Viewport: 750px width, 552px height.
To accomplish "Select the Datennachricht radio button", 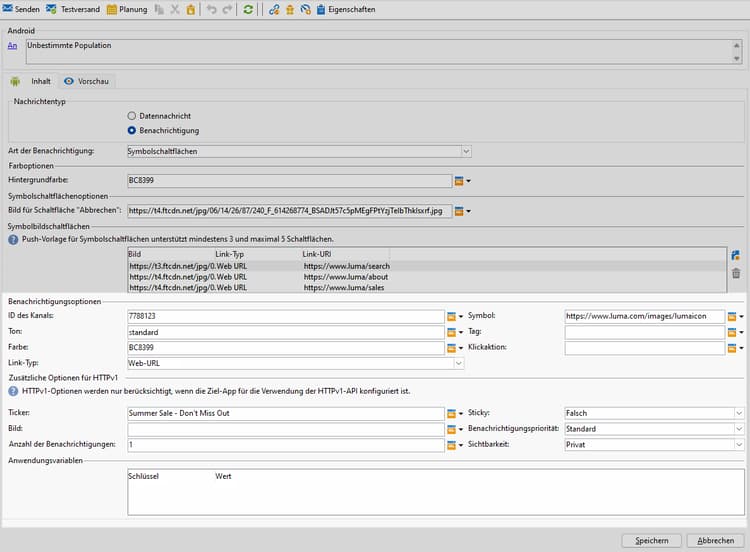I will [x=132, y=116].
